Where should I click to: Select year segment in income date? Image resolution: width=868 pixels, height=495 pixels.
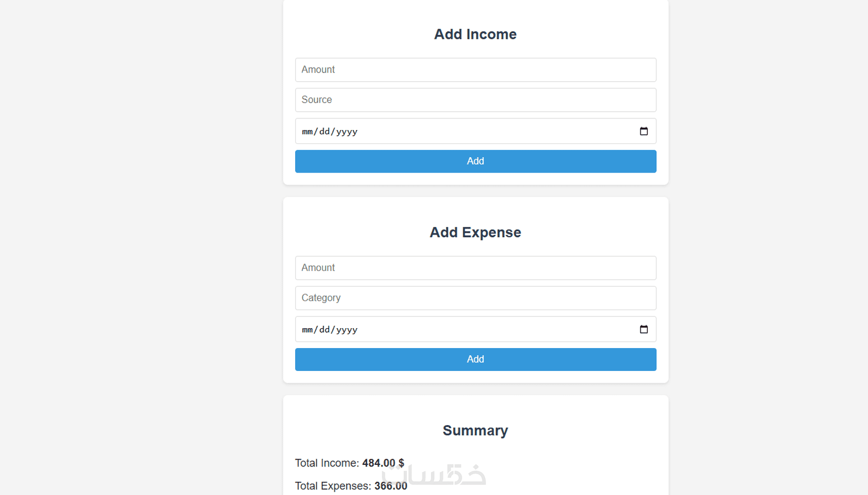(347, 132)
